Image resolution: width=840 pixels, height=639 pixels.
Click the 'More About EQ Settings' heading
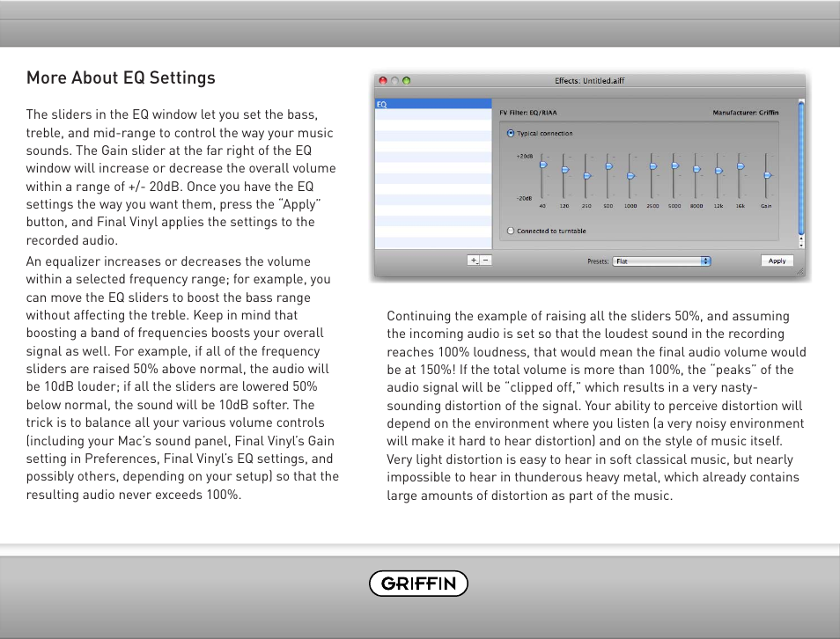click(121, 77)
